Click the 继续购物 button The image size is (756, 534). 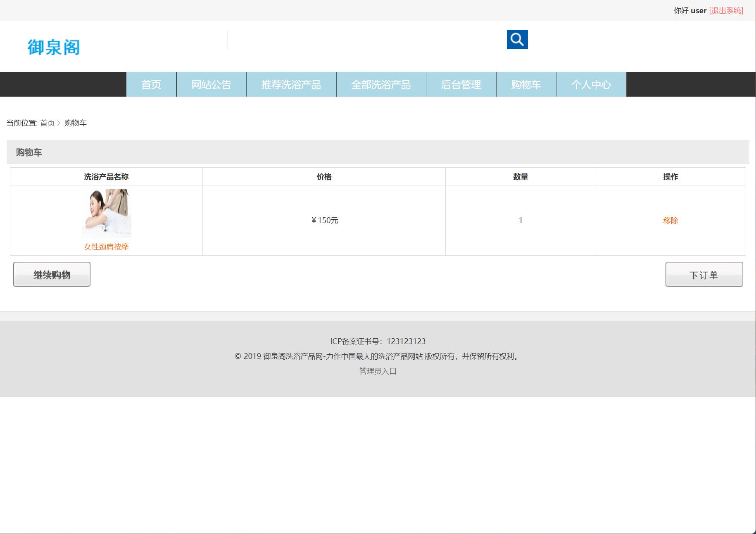coord(52,274)
